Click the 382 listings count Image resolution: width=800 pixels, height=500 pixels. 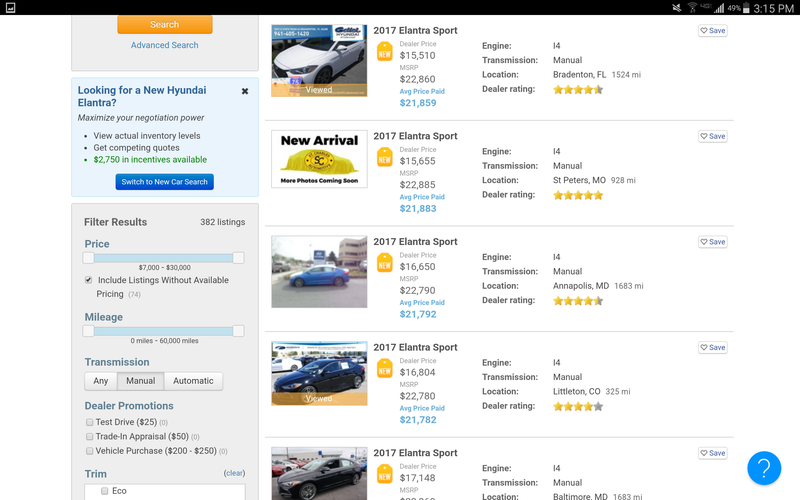pyautogui.click(x=222, y=222)
